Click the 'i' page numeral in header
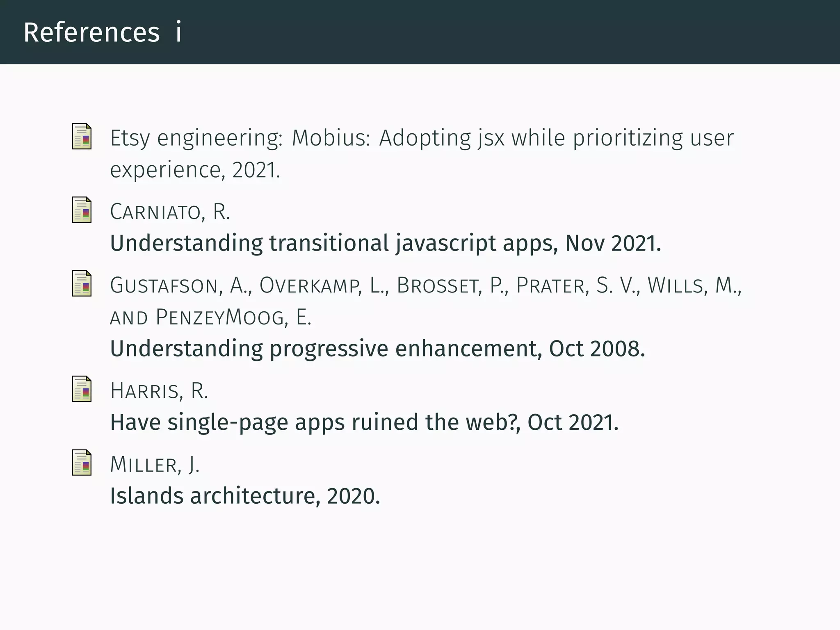 (x=178, y=32)
